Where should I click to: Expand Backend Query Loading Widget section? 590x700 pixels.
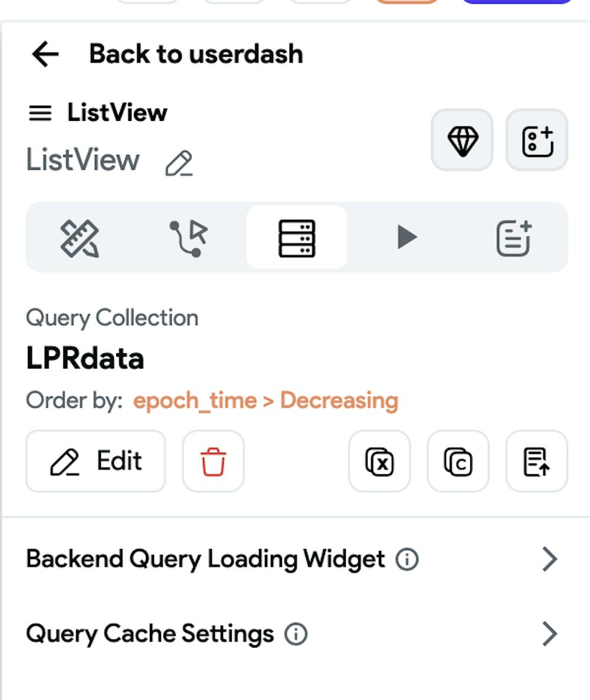pyautogui.click(x=296, y=559)
